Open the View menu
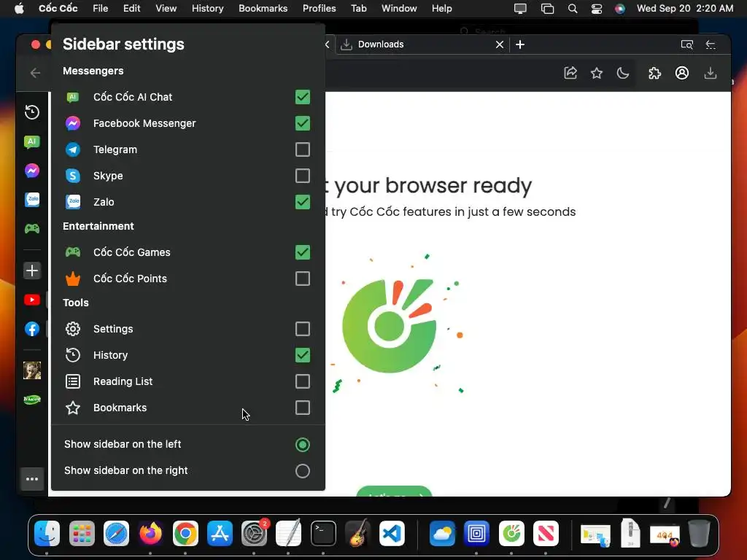 [166, 8]
